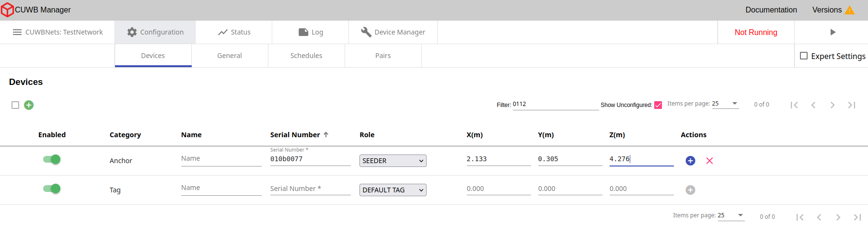The width and height of the screenshot is (868, 249).
Task: Expand the top Items per page dropdown
Action: click(x=725, y=104)
